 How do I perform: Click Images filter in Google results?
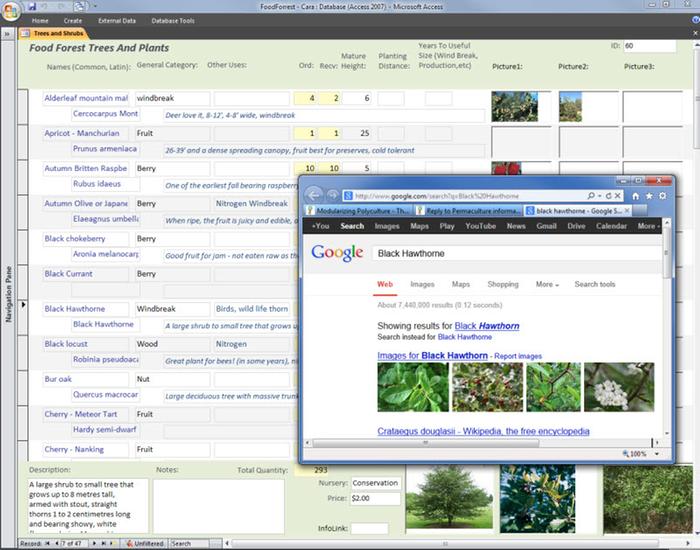pos(422,284)
